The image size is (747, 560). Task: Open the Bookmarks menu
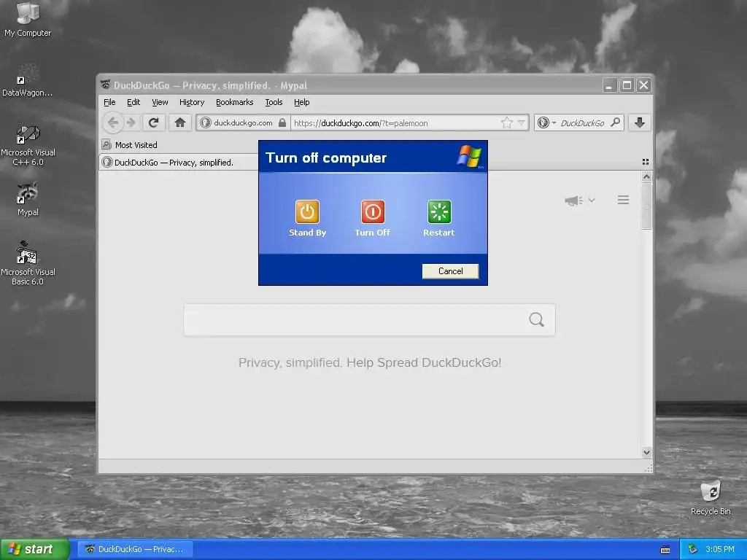[234, 102]
